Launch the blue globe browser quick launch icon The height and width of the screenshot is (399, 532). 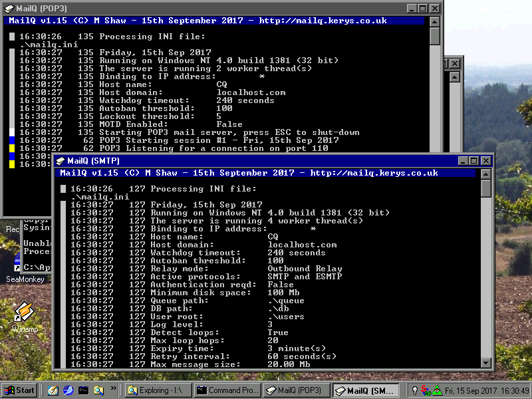pyautogui.click(x=68, y=390)
